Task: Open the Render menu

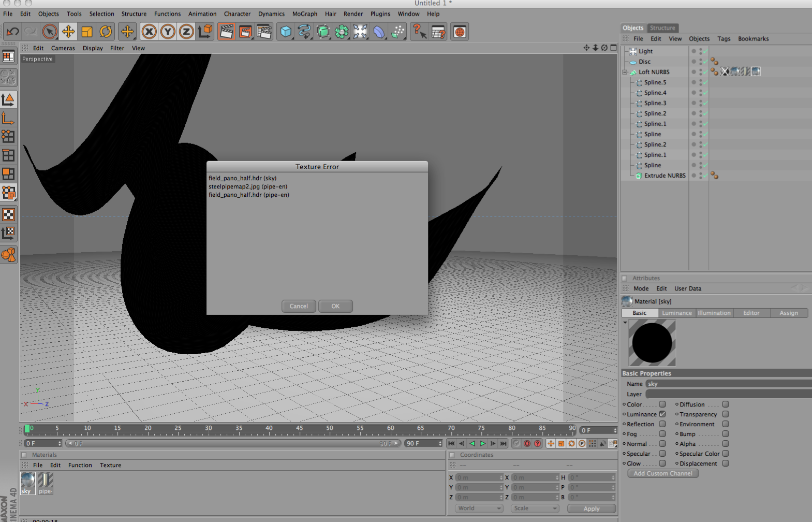Action: click(x=353, y=14)
